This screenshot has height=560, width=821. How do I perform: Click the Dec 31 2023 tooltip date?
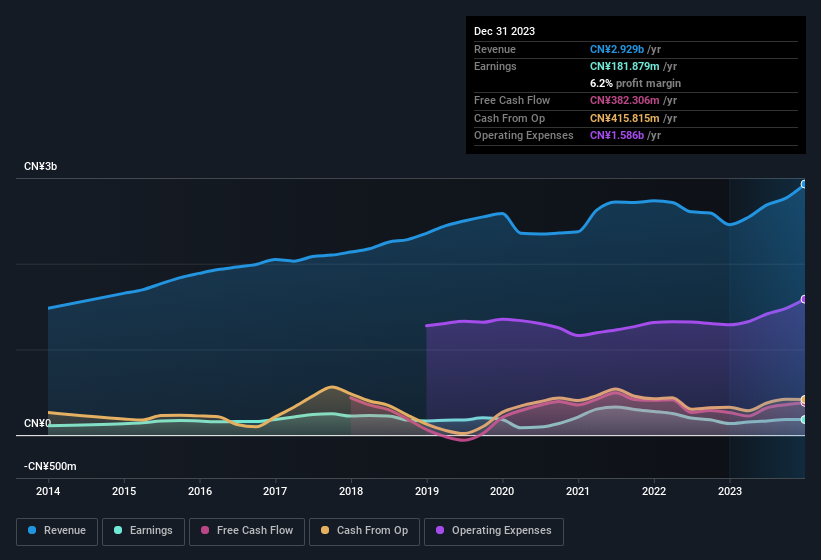[504, 31]
